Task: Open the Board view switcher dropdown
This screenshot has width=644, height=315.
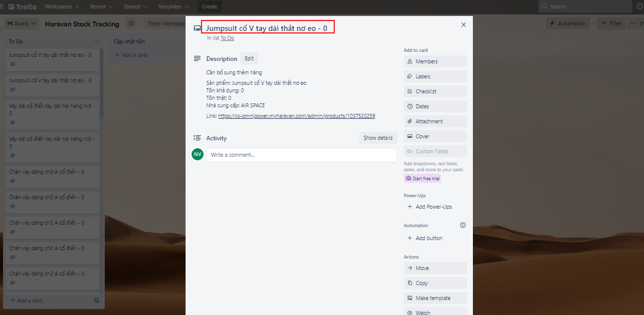Action: pyautogui.click(x=21, y=23)
